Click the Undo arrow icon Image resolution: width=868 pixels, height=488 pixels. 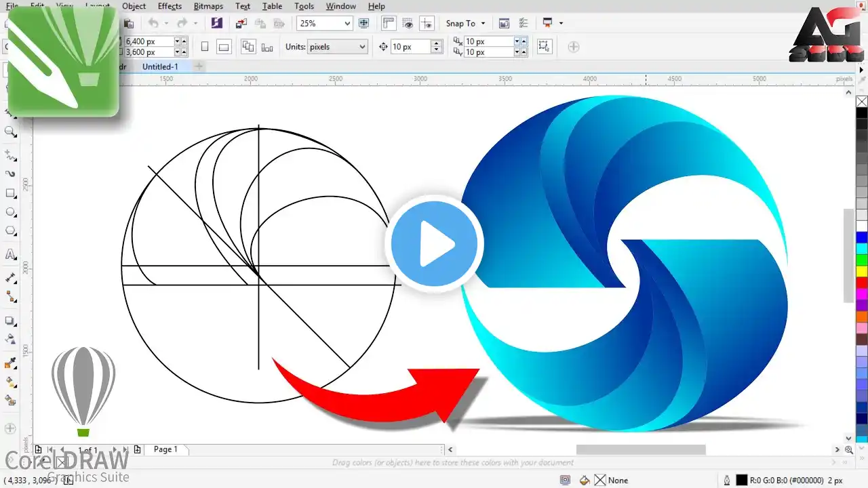153,24
